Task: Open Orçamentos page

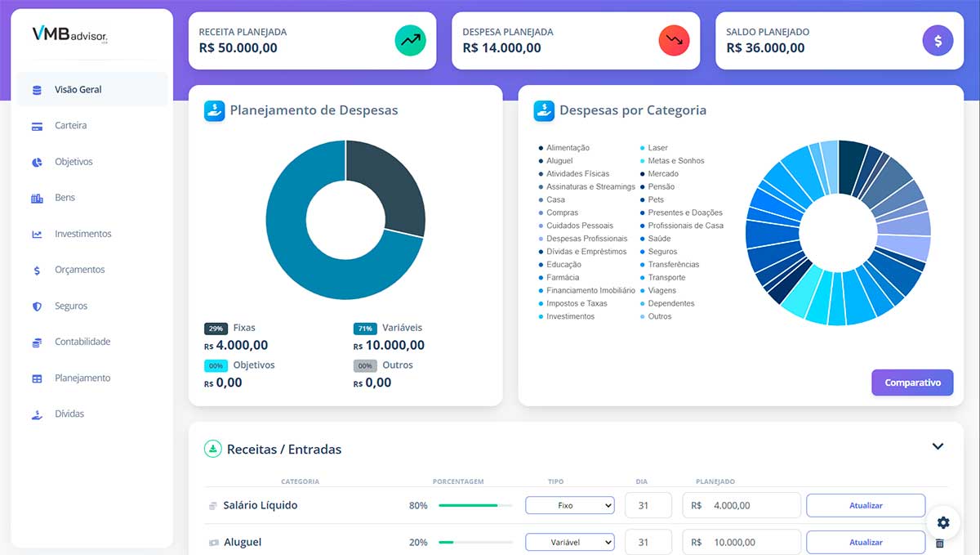Action: (x=92, y=270)
